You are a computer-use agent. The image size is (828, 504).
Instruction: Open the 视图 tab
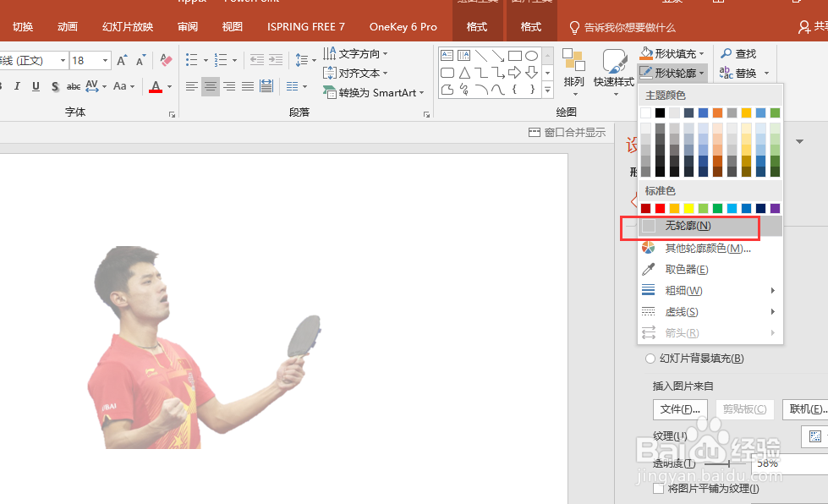[233, 27]
